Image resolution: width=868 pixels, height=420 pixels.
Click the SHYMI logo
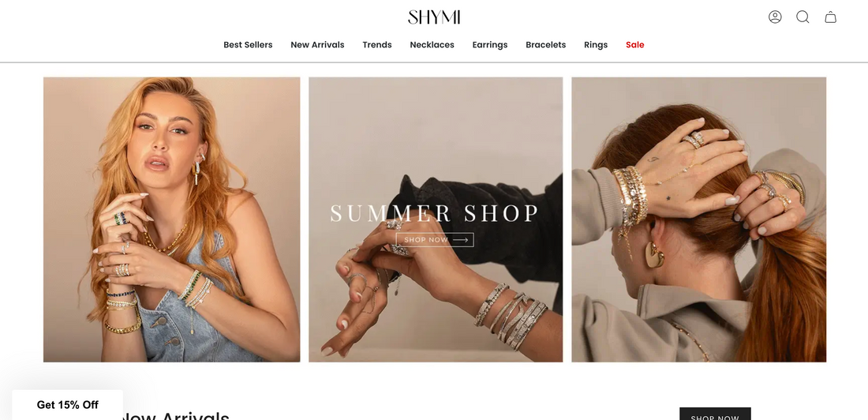[434, 17]
